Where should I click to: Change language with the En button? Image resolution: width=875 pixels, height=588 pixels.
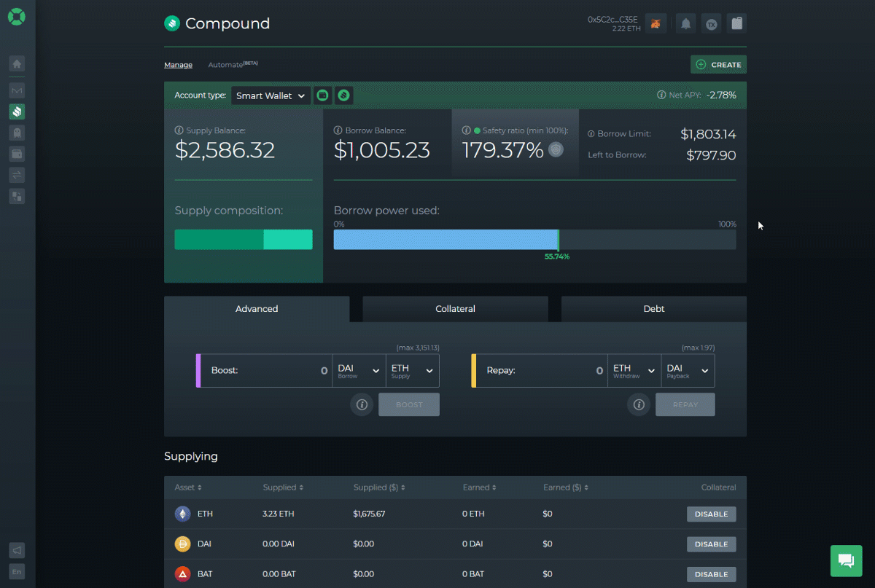pyautogui.click(x=17, y=572)
